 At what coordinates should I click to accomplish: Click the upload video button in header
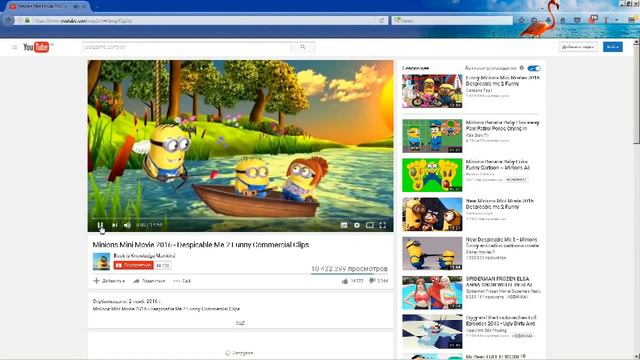coord(578,47)
